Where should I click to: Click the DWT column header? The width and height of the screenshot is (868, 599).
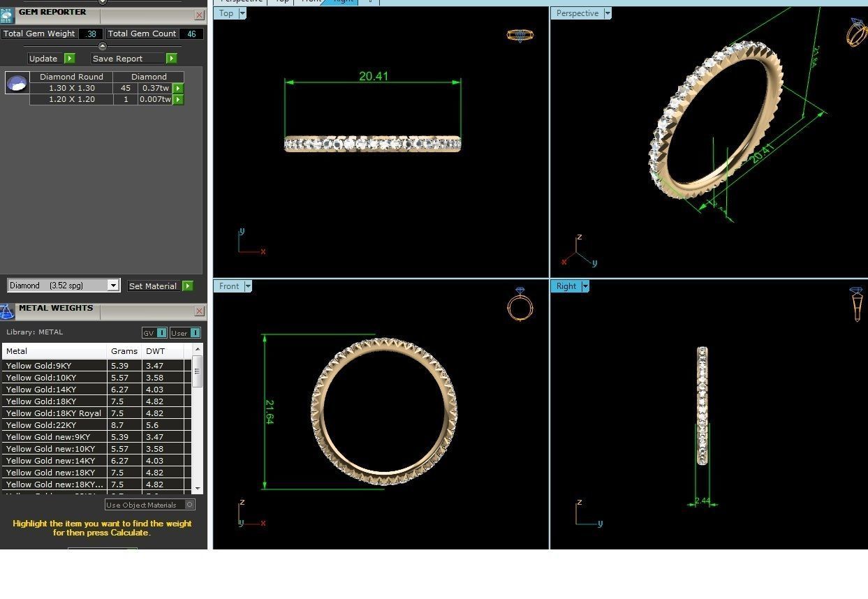162,351
